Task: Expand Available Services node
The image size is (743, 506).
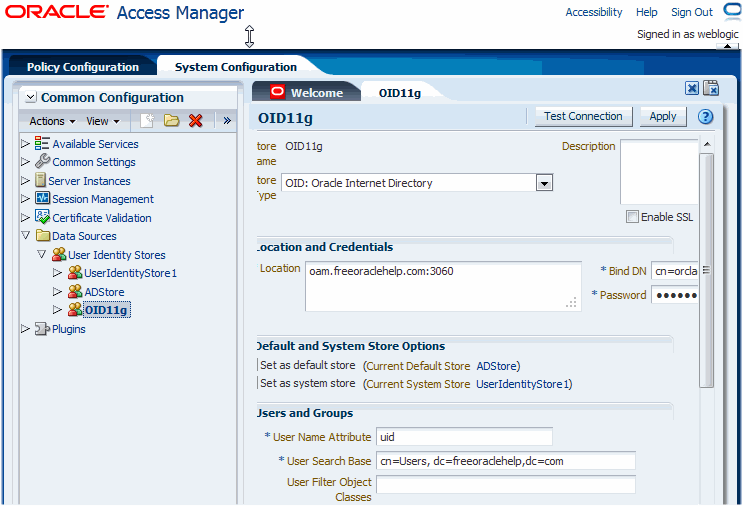Action: tap(25, 143)
